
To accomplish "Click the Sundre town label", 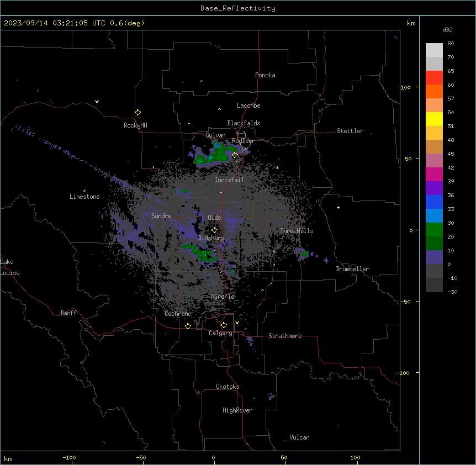I will click(x=161, y=216).
